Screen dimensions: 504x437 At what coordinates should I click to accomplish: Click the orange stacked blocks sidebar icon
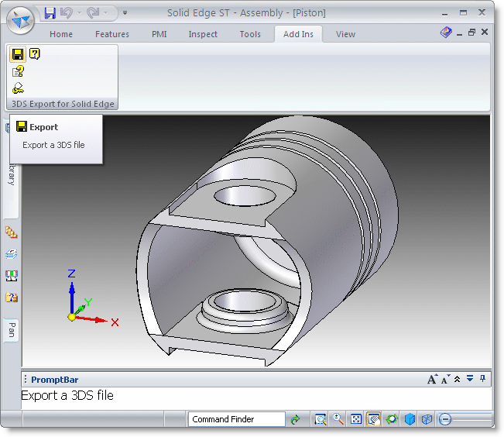click(12, 232)
